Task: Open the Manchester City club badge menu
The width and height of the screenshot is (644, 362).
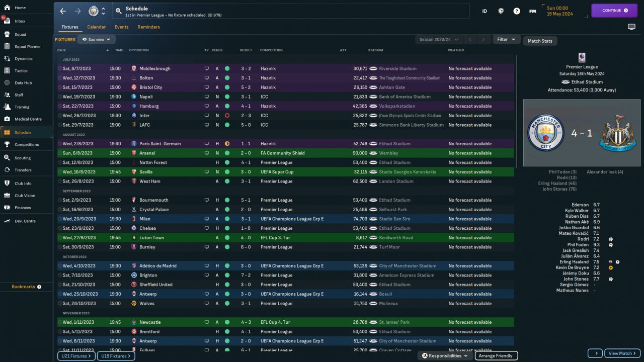Action: coord(94,11)
